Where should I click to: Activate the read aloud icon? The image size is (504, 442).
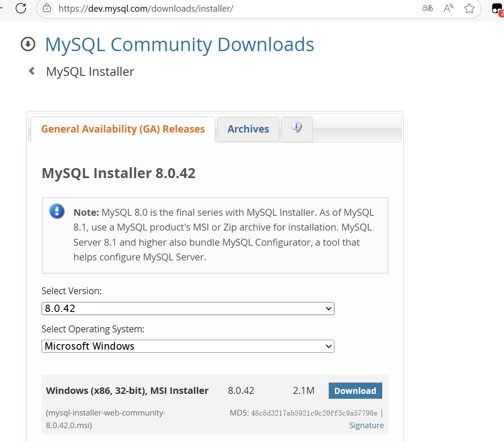point(448,8)
